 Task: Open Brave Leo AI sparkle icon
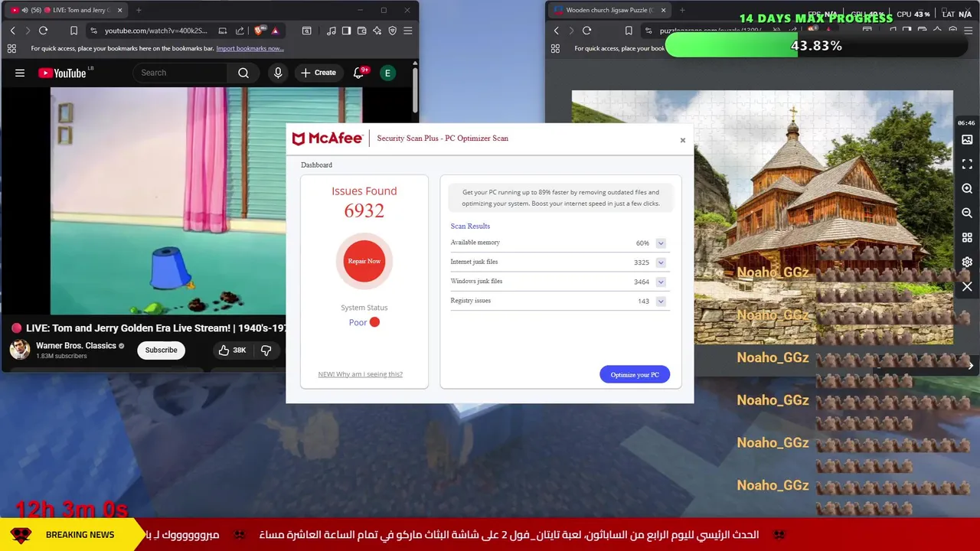click(377, 31)
